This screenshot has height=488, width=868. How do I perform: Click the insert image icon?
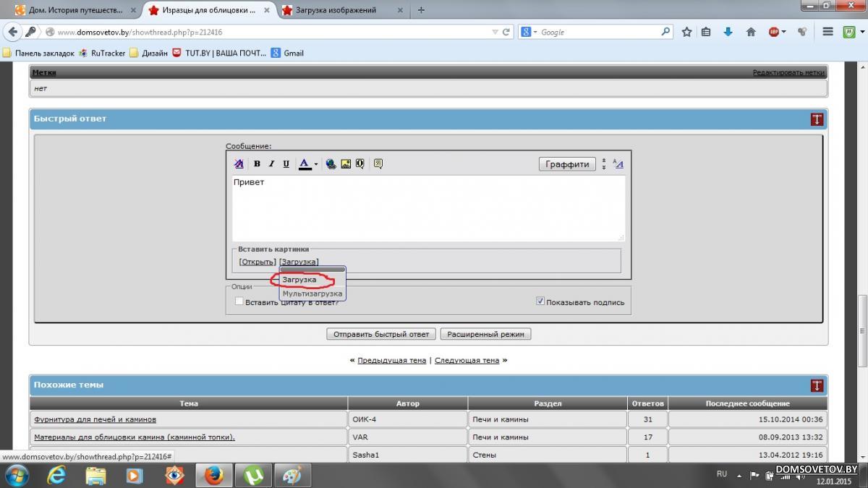tap(346, 164)
